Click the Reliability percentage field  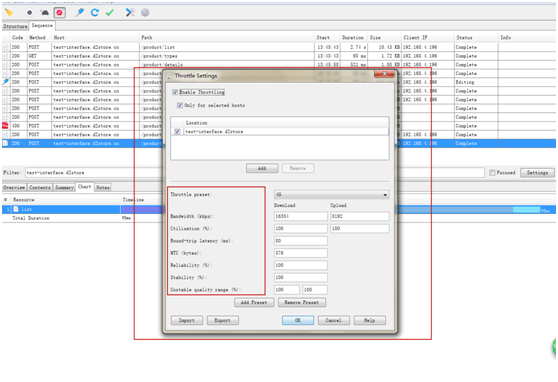301,265
